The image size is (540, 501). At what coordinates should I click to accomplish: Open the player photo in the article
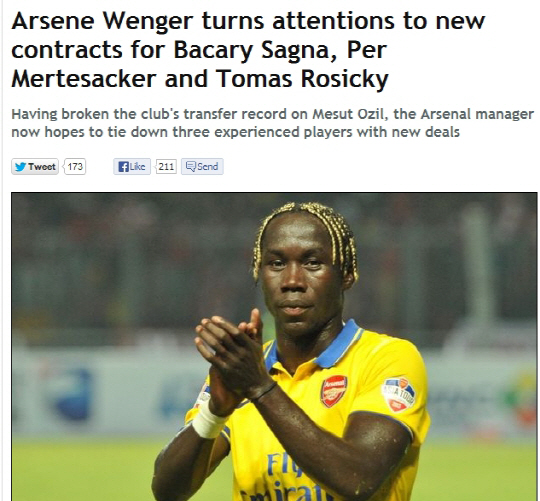[274, 346]
